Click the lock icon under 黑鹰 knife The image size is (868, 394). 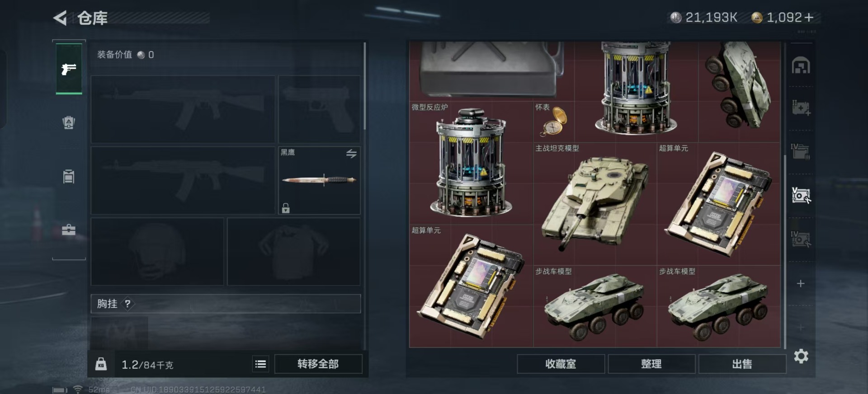pyautogui.click(x=286, y=208)
